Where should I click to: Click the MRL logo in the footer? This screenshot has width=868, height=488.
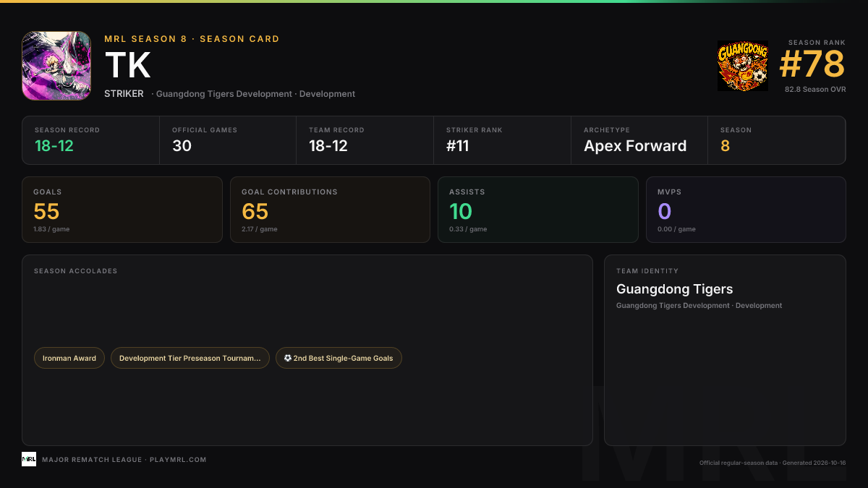pyautogui.click(x=29, y=459)
